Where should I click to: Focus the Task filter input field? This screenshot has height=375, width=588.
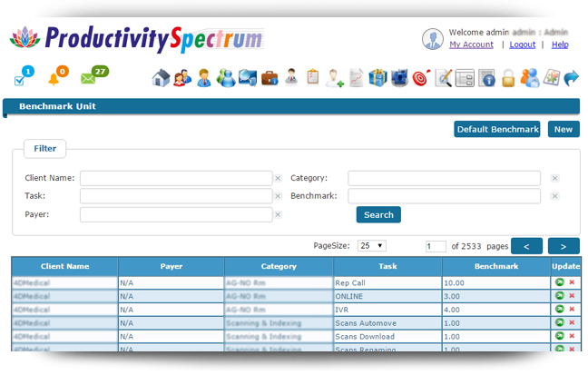coord(176,196)
